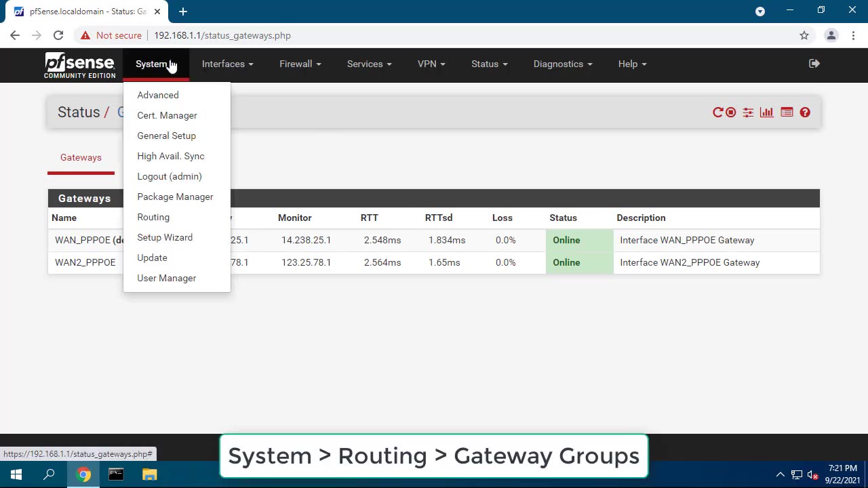868x488 pixels.
Task: Open Windows taskbar search
Action: (x=49, y=474)
